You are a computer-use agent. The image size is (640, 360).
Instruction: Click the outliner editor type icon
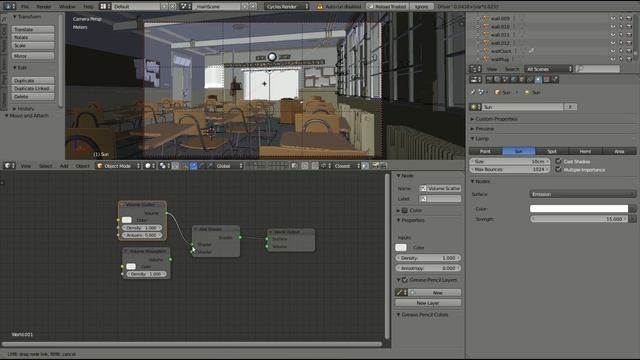pyautogui.click(x=476, y=69)
